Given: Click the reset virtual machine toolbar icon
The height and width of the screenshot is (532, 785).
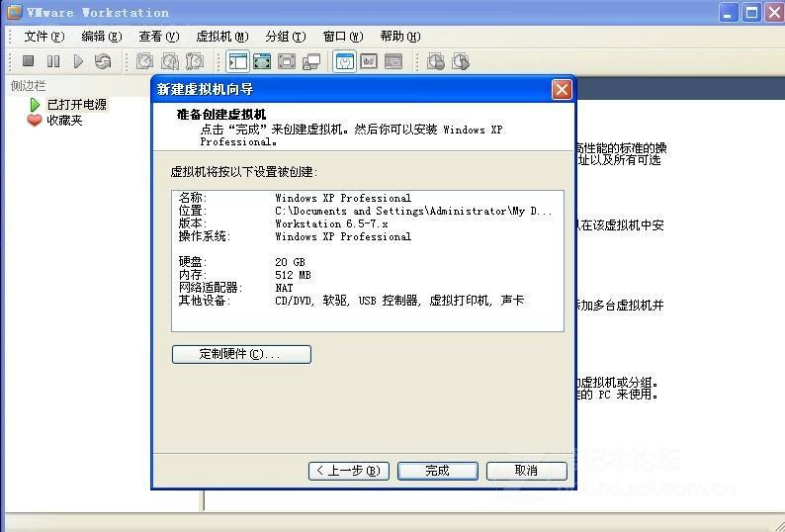Looking at the screenshot, I should click(103, 61).
